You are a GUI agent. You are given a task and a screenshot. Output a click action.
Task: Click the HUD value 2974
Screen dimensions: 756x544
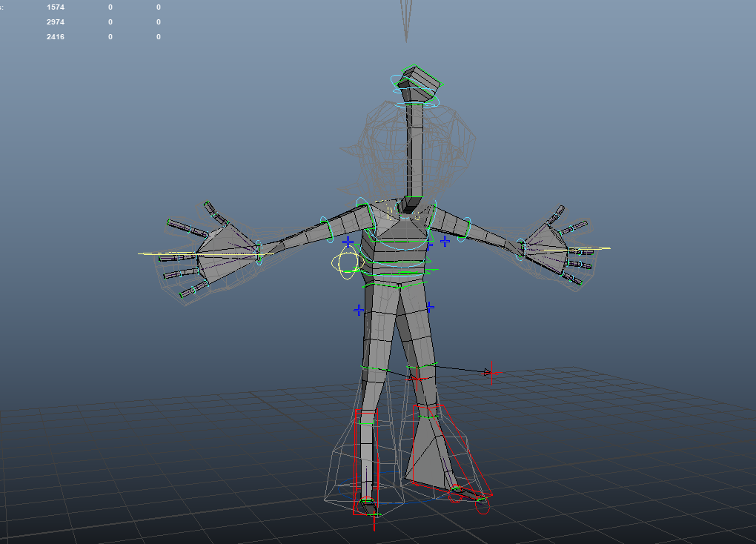coord(56,22)
